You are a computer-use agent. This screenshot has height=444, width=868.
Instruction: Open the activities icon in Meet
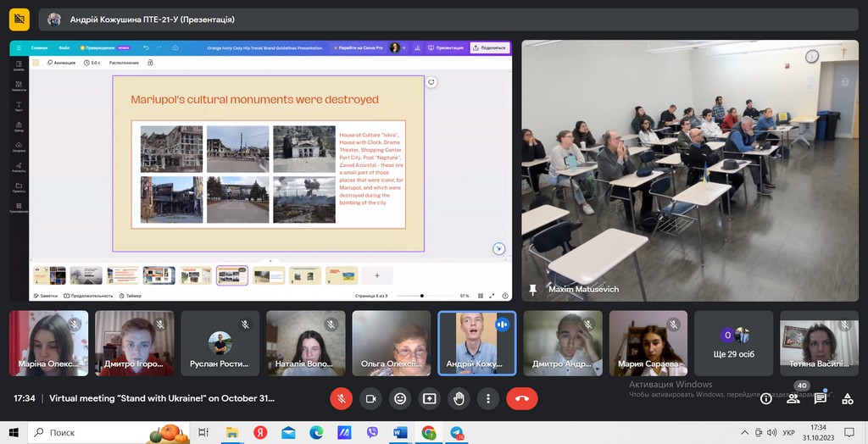[x=848, y=398]
